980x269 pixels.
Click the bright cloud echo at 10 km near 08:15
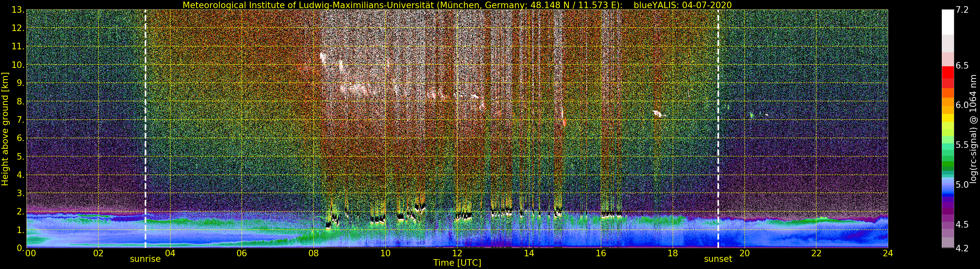click(x=323, y=58)
